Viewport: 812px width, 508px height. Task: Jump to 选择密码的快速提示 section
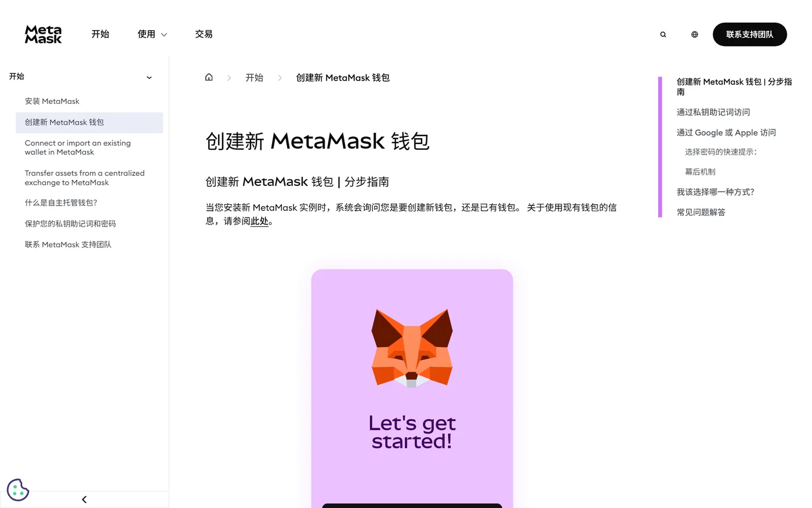(721, 152)
